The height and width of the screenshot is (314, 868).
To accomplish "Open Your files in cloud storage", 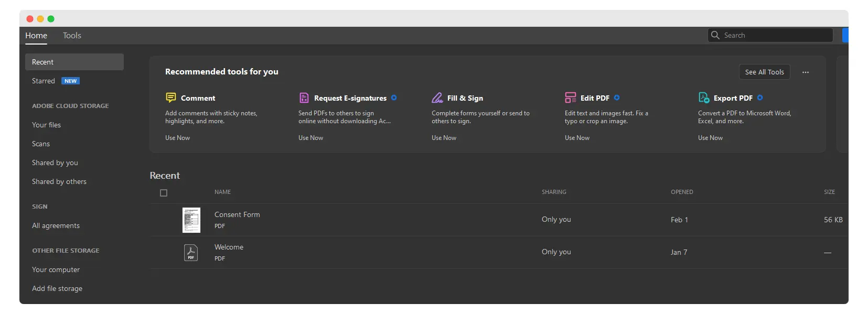I will 46,125.
